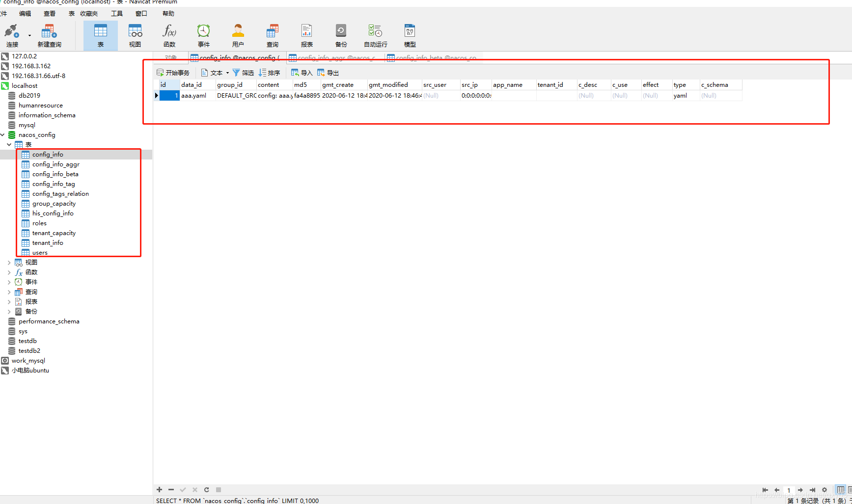Switch to grid view toggle
Screen dimensions: 852x504
point(841,490)
